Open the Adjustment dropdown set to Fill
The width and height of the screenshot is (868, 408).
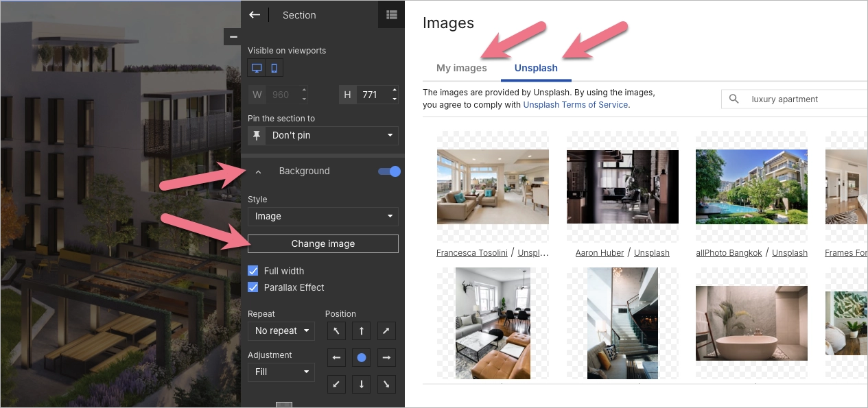point(281,372)
